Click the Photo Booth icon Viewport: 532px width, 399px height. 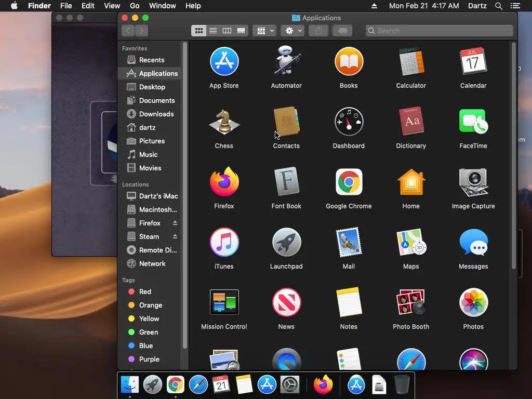point(411,302)
